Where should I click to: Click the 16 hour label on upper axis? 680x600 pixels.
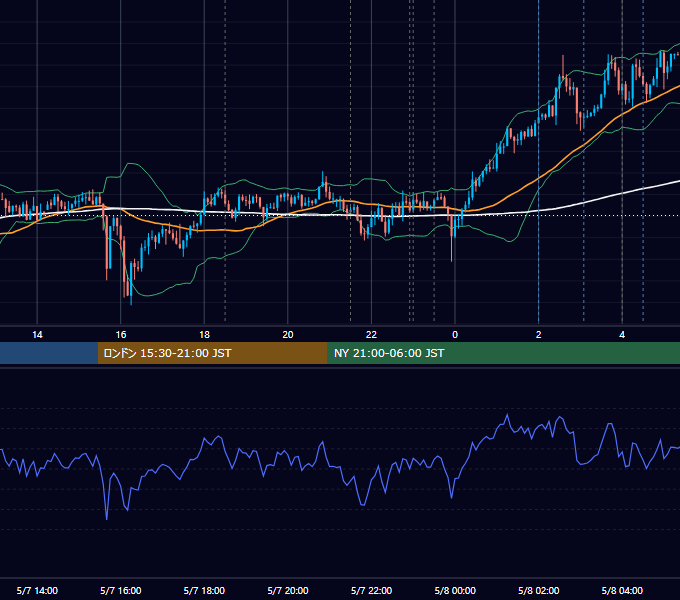coord(121,335)
